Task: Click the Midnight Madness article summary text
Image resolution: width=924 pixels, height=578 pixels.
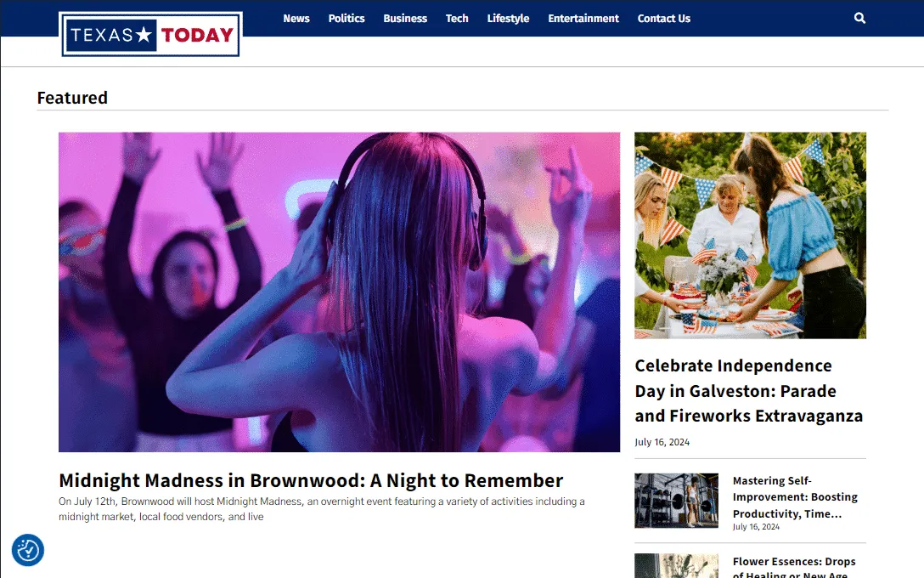Action: [x=322, y=509]
